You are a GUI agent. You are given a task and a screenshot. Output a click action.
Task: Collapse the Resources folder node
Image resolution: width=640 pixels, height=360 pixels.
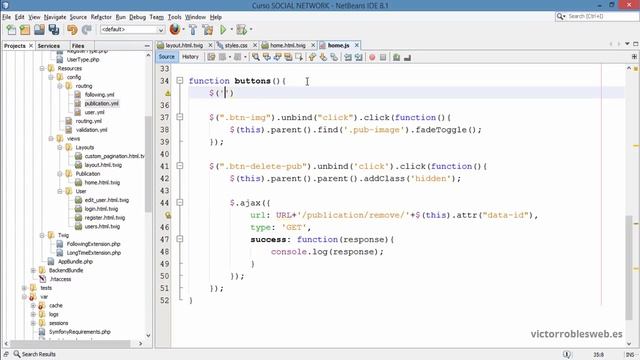point(42,69)
